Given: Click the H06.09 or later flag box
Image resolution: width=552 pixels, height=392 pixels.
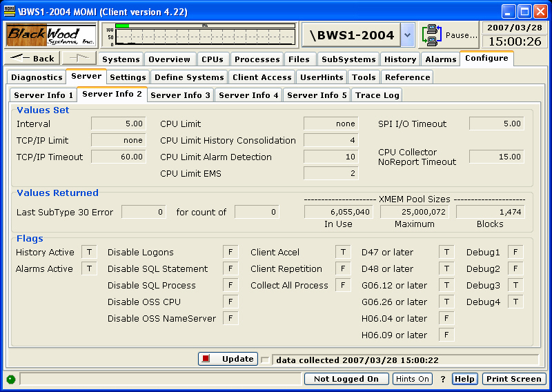Looking at the screenshot, I should coord(446,335).
